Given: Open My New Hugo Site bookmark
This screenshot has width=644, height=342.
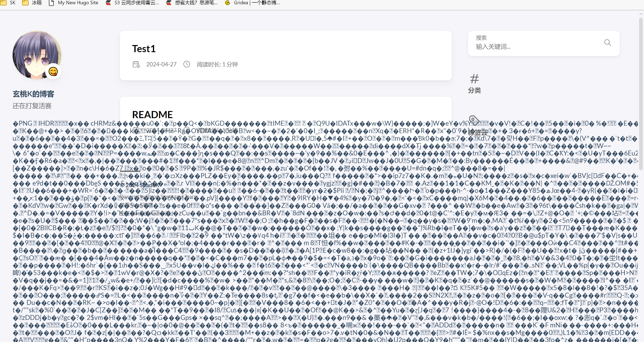Looking at the screenshot, I should point(73,3).
